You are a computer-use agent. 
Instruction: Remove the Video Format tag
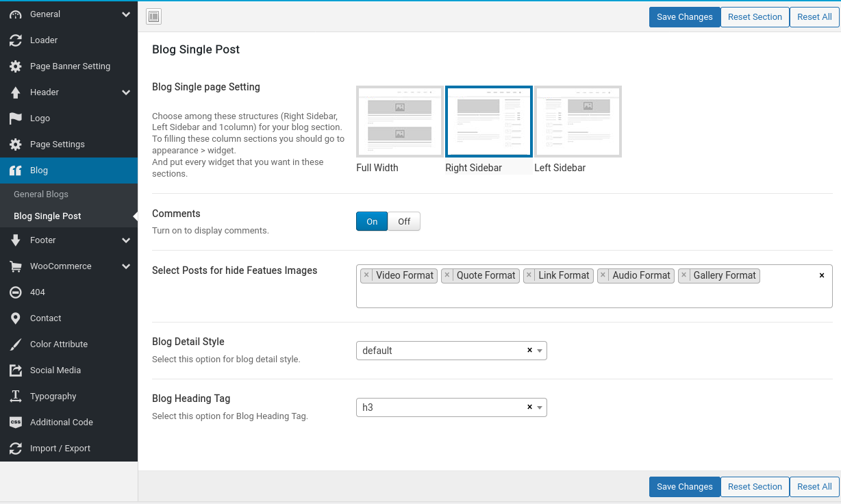pyautogui.click(x=366, y=275)
